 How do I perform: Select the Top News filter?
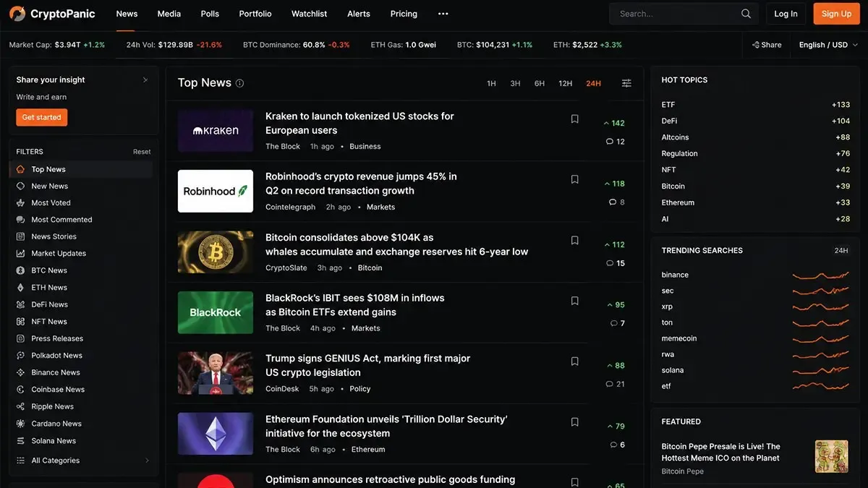click(x=81, y=169)
